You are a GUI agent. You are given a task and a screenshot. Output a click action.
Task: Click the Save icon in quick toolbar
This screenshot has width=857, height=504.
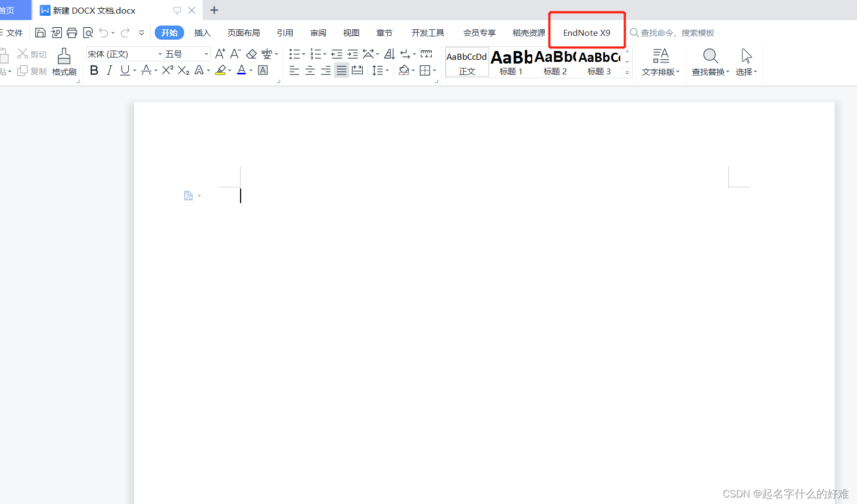coord(40,33)
